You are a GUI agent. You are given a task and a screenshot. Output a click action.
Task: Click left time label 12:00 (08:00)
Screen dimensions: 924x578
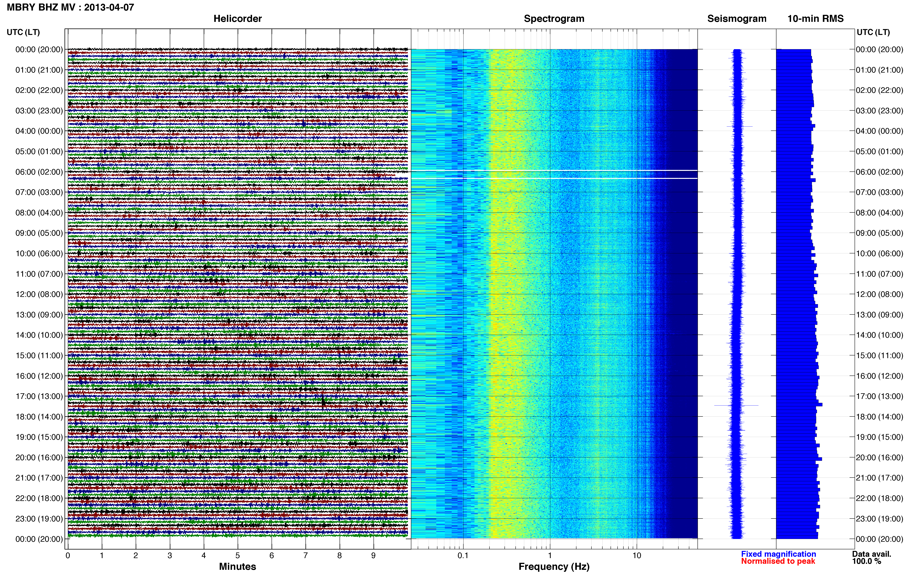39,294
